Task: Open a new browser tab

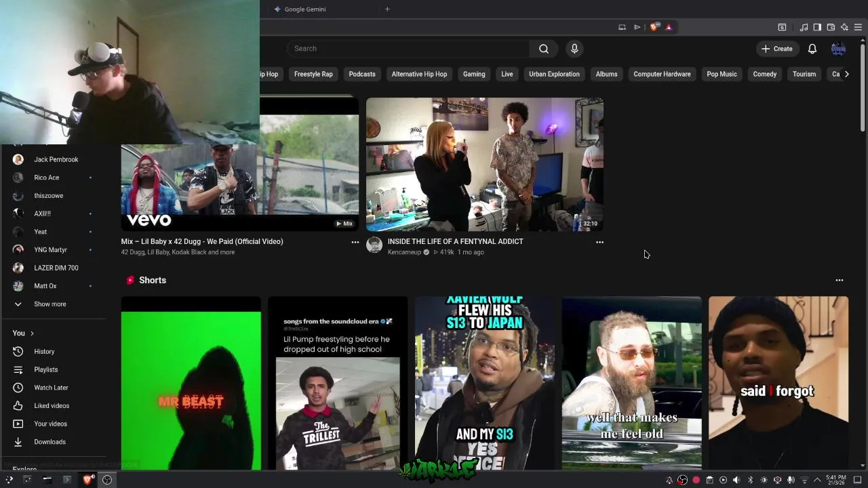Action: click(x=387, y=9)
